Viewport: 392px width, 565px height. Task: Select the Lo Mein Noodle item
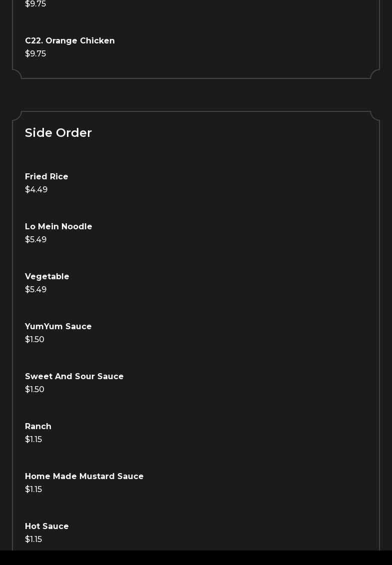tap(58, 227)
